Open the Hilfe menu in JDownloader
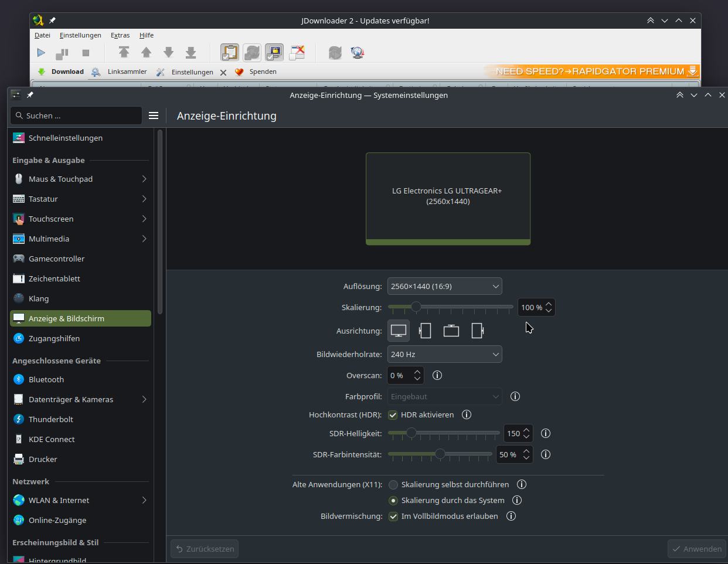This screenshot has height=564, width=728. [147, 35]
